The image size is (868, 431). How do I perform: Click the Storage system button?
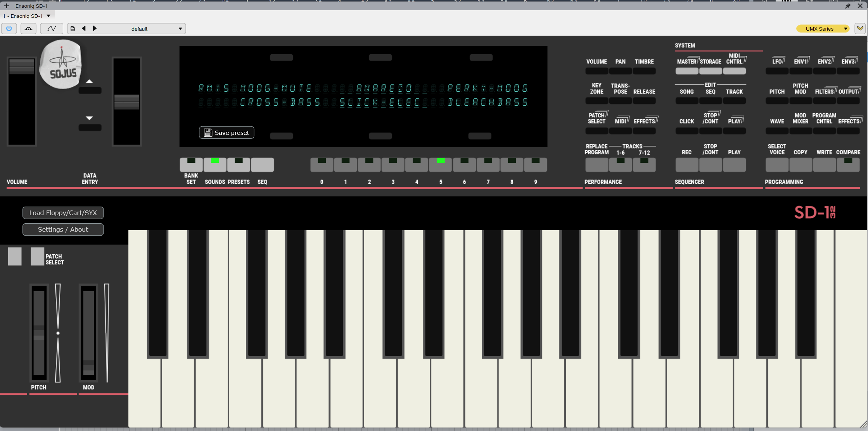(711, 71)
